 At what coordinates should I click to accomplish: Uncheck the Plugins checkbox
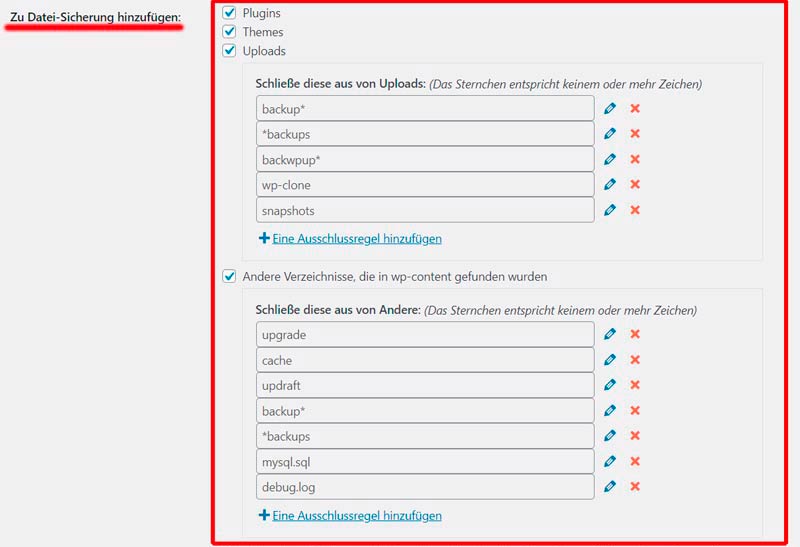click(x=229, y=13)
